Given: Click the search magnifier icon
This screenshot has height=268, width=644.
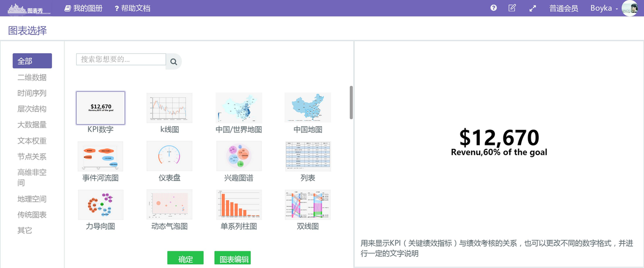Looking at the screenshot, I should click(174, 62).
